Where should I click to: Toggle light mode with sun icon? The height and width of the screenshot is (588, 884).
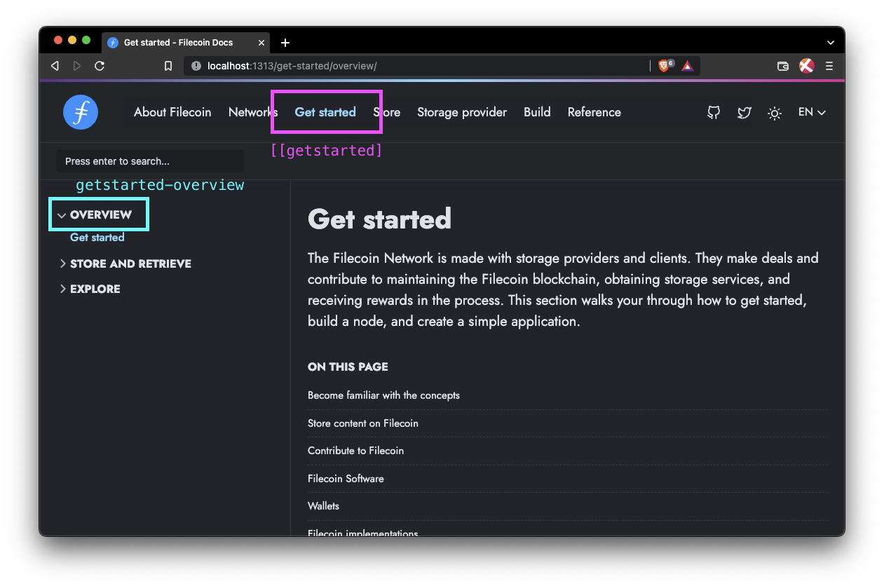click(775, 113)
